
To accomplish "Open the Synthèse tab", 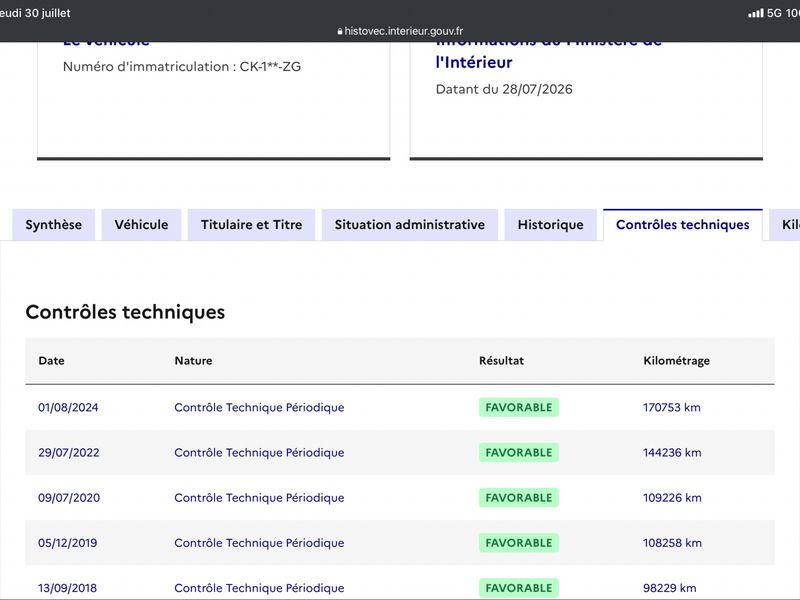I will click(54, 224).
